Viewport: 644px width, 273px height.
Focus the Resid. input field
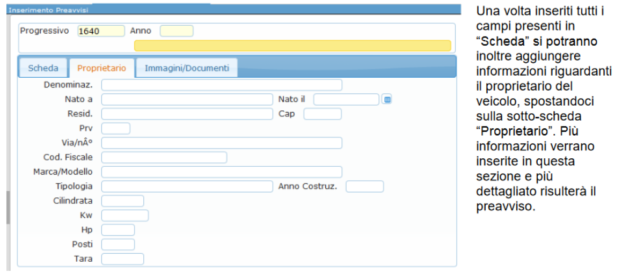(x=187, y=114)
